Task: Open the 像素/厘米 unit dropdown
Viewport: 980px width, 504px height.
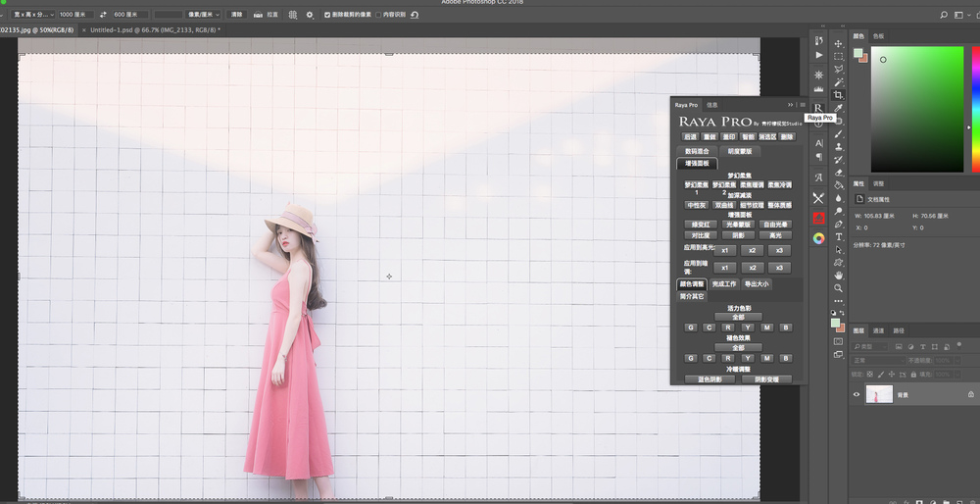Action: coord(203,15)
